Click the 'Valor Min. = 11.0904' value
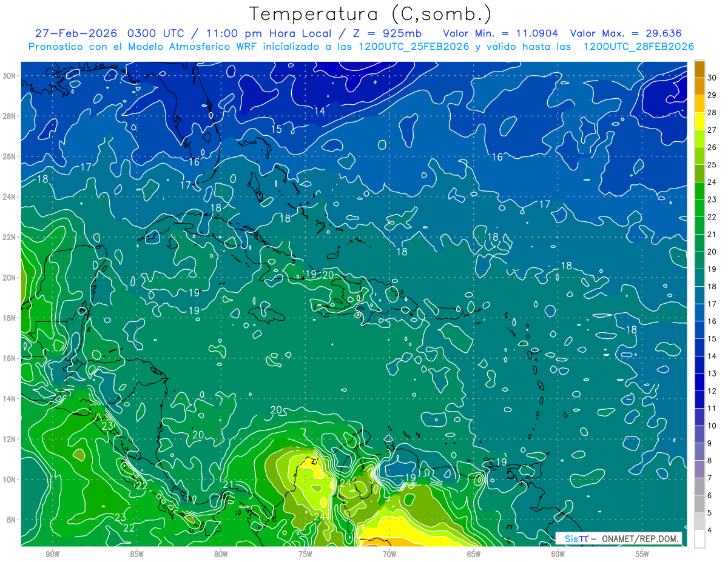728x562 pixels. coord(500,33)
